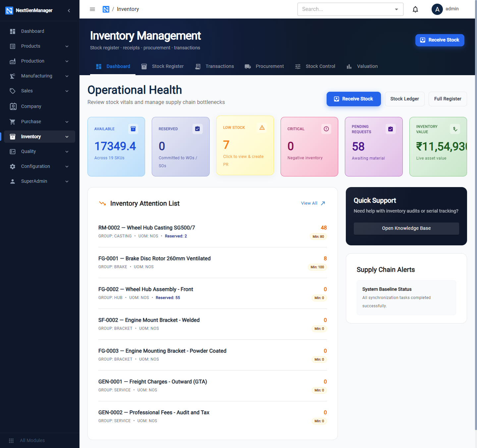
Task: Open the Low Stock card
Action: [x=245, y=145]
